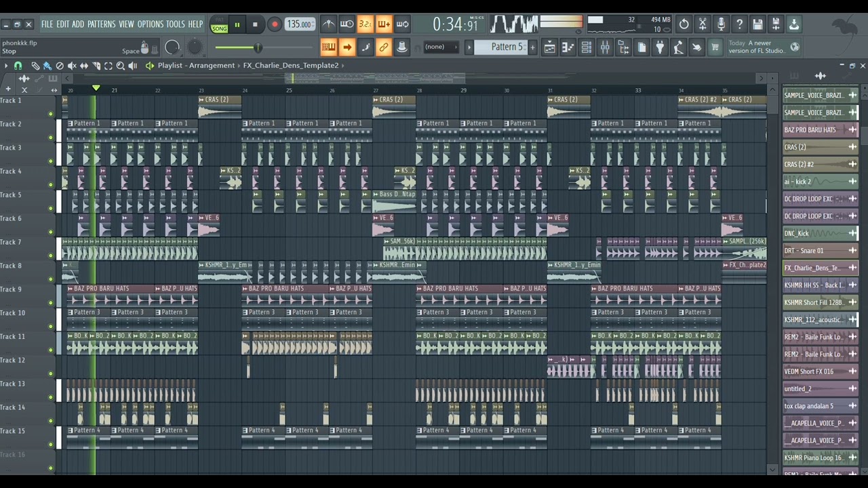868x488 pixels.
Task: Open playlist options menu arrow
Action: pos(6,66)
